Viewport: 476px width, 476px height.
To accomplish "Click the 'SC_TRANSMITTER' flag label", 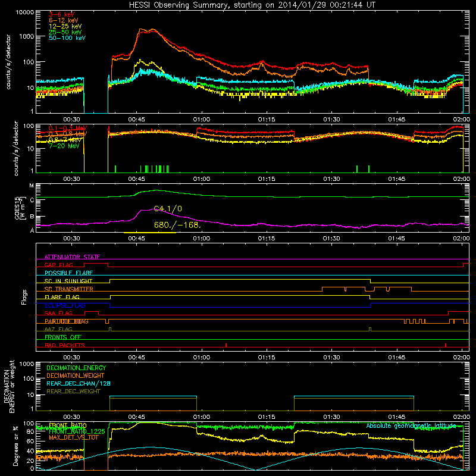I will (69, 289).
